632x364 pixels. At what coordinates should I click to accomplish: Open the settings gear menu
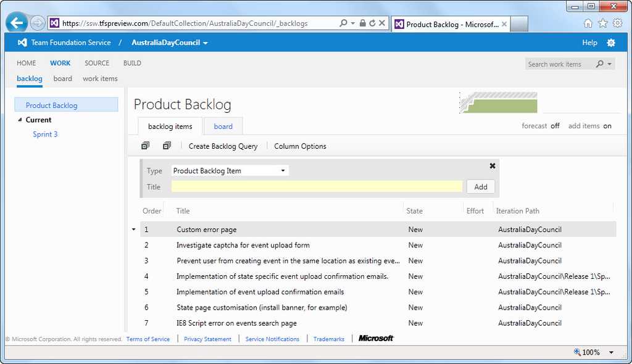pos(610,43)
